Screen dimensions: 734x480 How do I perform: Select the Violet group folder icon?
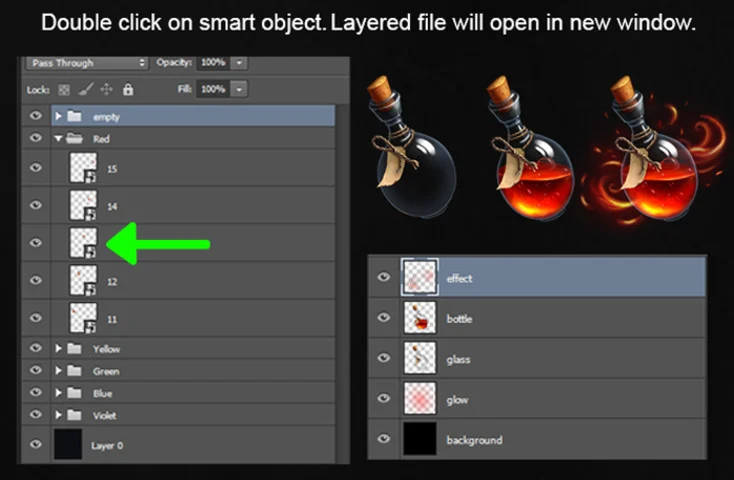coord(74,415)
